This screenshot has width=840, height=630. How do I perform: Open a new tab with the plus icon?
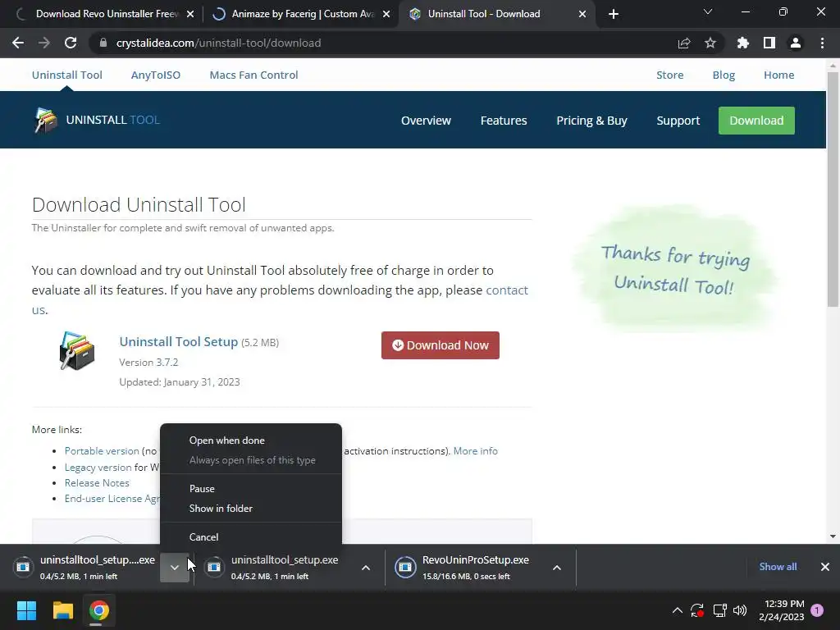pos(614,14)
